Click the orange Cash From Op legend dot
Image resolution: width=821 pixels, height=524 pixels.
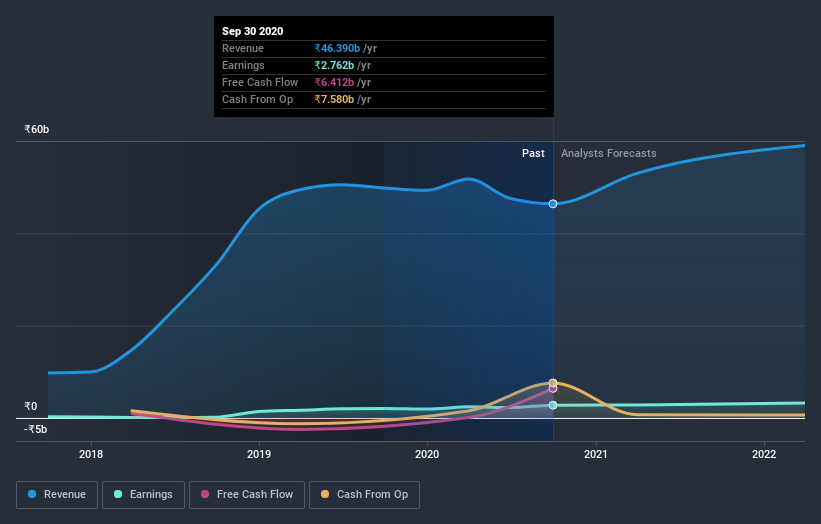(325, 494)
